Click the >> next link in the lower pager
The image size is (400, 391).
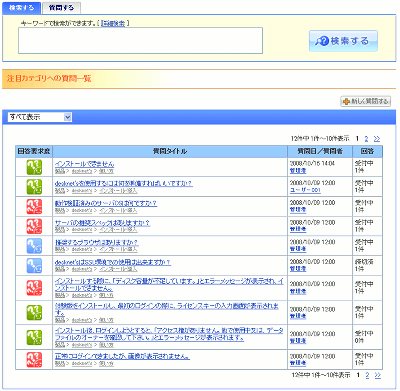pyautogui.click(x=377, y=375)
